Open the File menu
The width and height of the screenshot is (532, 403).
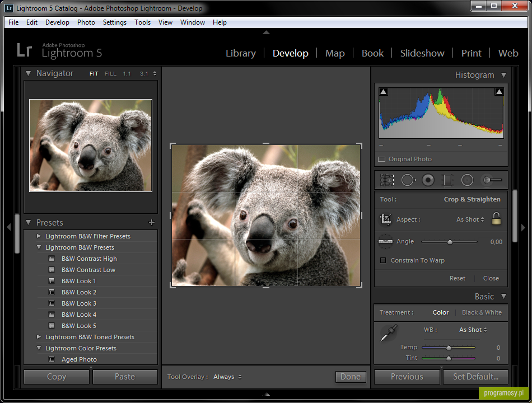(x=13, y=22)
